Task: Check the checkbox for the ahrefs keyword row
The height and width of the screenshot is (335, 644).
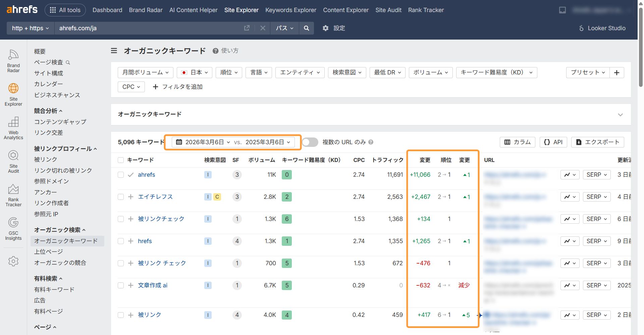Action: click(121, 175)
